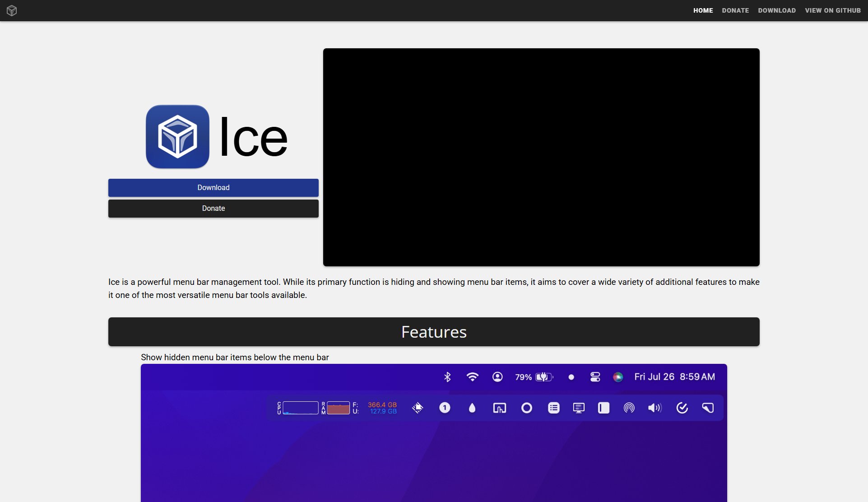Click the Ice cube logo in the navbar
Screen dimensions: 868x502
pyautogui.click(x=12, y=10)
